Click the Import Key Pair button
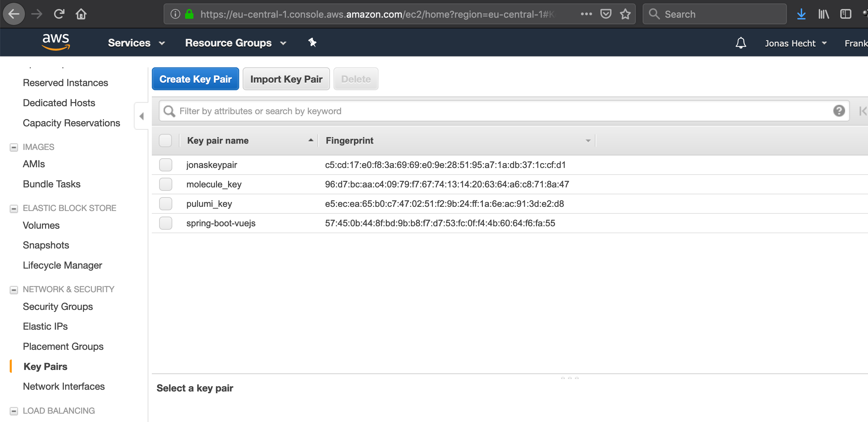This screenshot has height=422, width=868. 286,79
